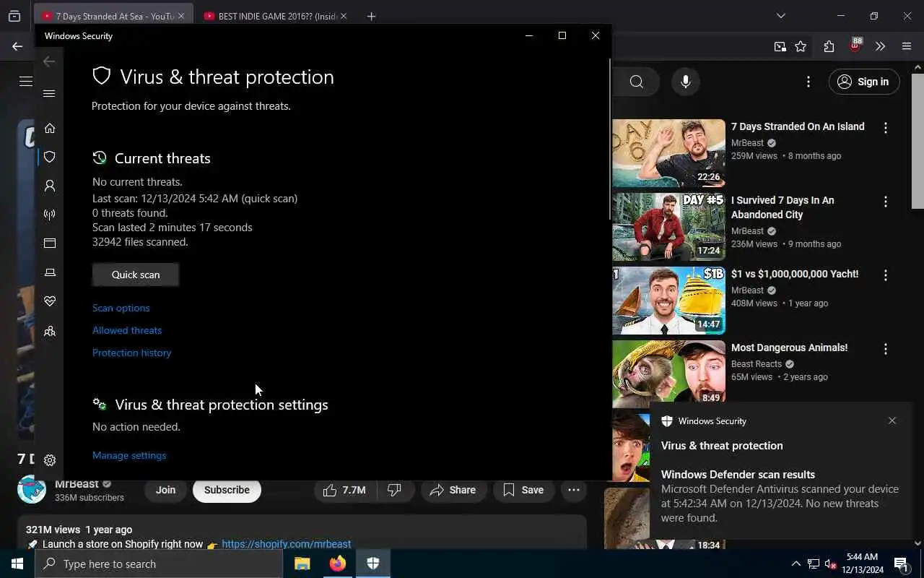Open Most Dangerous Animals video title

tap(789, 348)
